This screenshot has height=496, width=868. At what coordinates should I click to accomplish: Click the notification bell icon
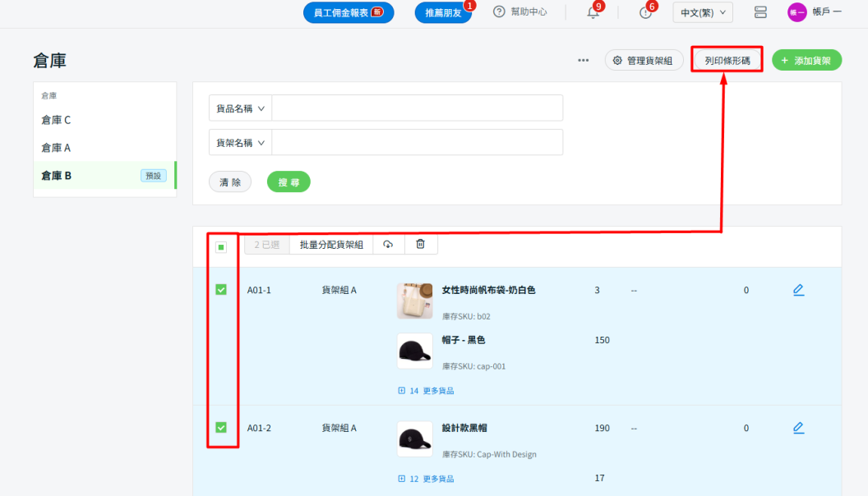click(593, 12)
